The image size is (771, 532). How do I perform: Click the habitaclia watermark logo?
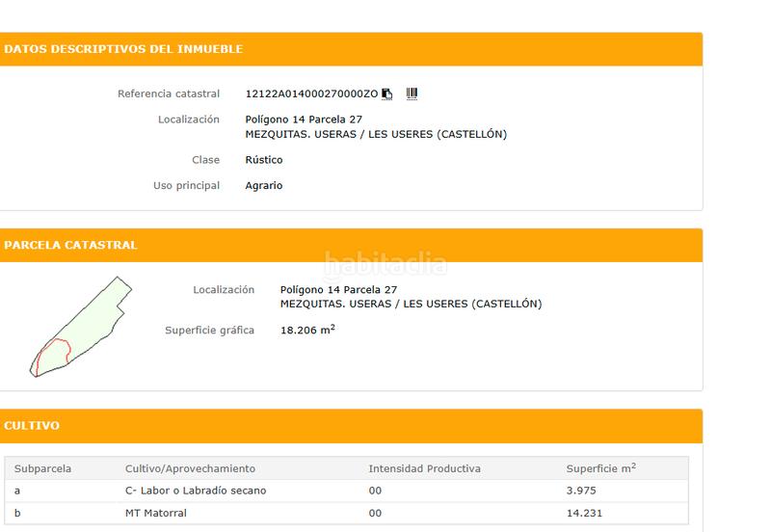385,263
